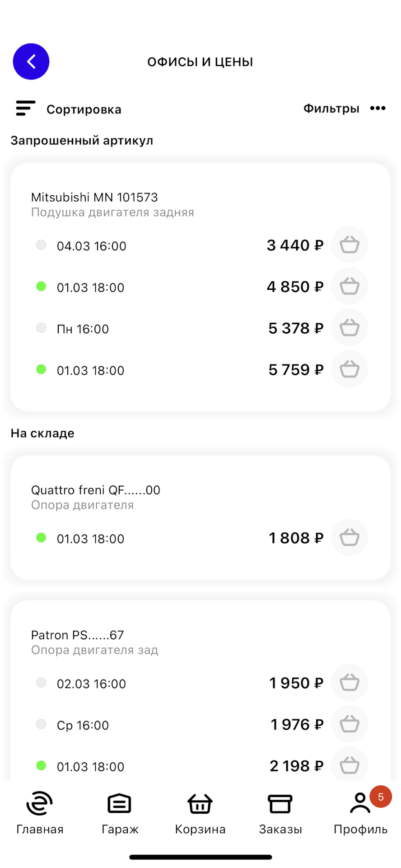The width and height of the screenshot is (401, 868).
Task: Open the Фильтры menu
Action: click(331, 108)
